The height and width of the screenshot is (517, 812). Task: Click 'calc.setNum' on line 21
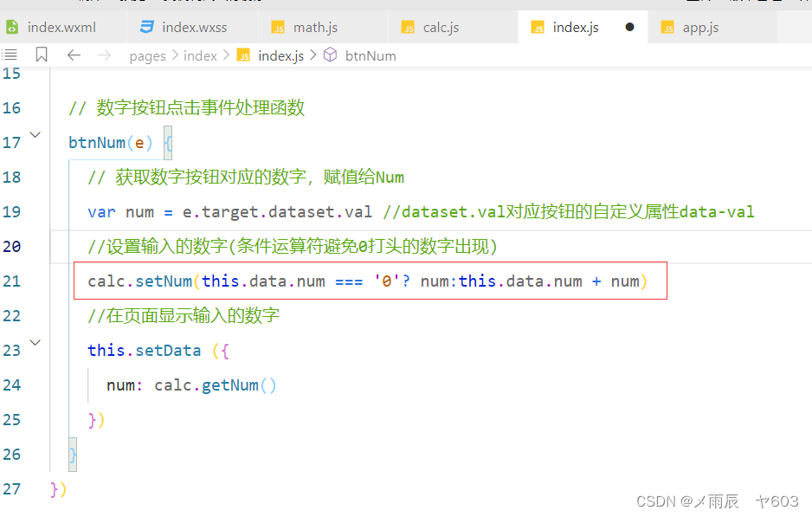[140, 281]
